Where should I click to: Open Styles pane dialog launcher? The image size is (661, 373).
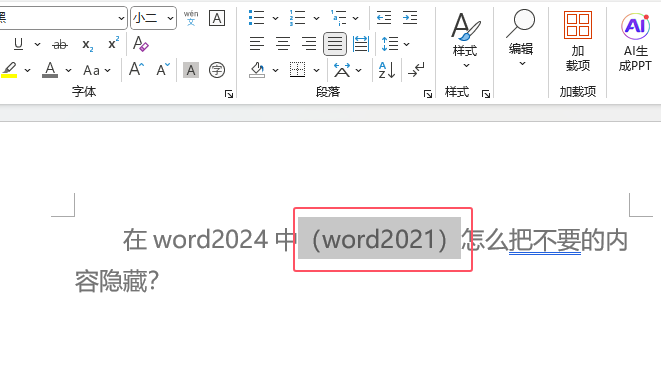point(486,94)
